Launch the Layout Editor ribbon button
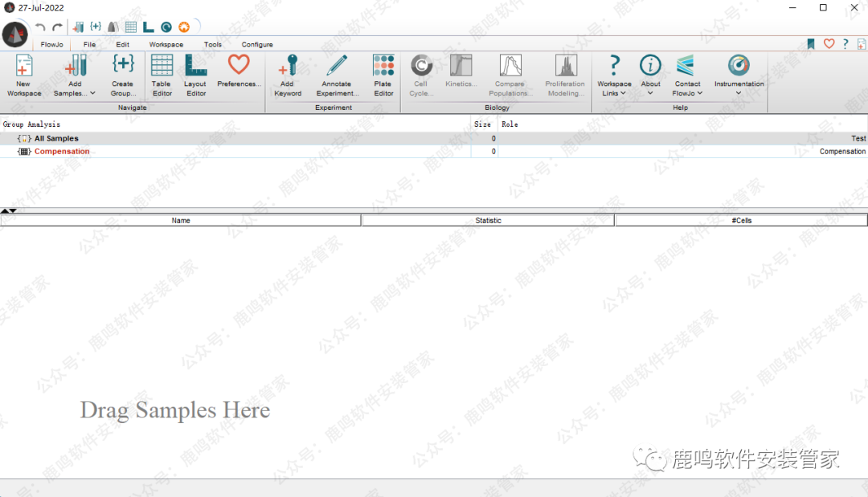This screenshot has width=868, height=497. (x=195, y=67)
